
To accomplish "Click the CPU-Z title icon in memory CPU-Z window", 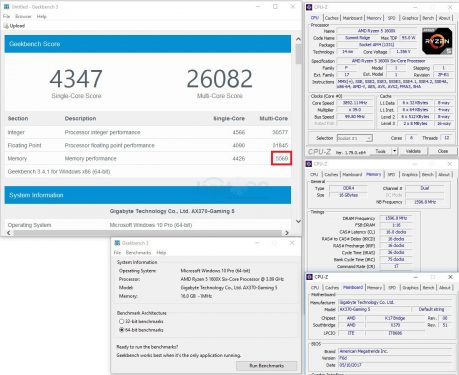I will [x=309, y=164].
